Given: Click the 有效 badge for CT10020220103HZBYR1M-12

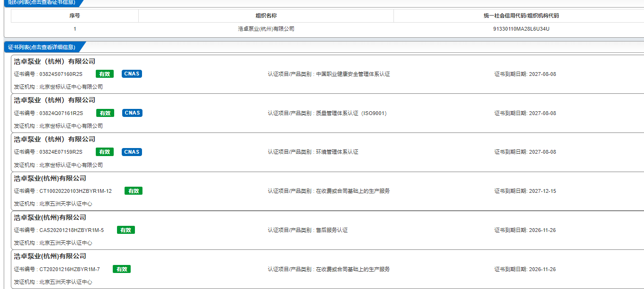Looking at the screenshot, I should 134,191.
